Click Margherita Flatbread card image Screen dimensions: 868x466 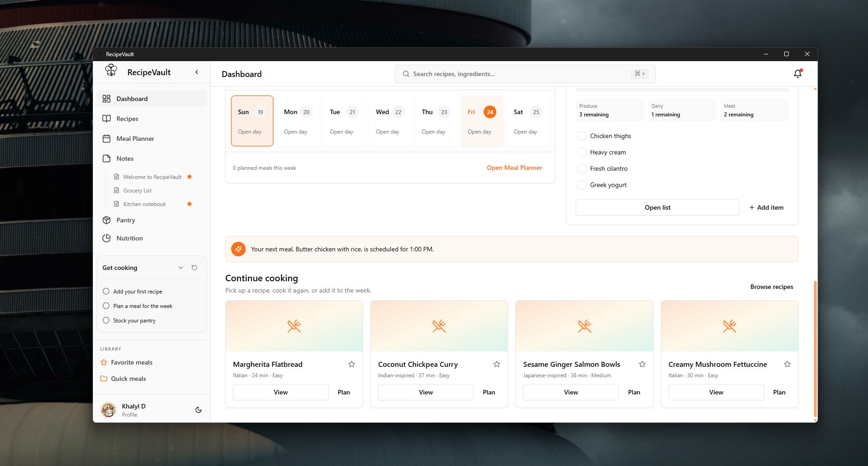294,326
